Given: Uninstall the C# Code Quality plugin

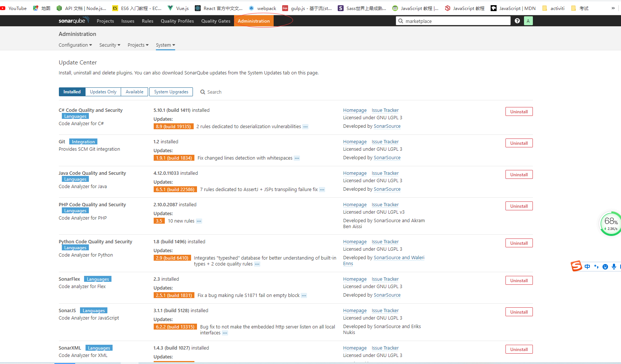Looking at the screenshot, I should click(519, 112).
